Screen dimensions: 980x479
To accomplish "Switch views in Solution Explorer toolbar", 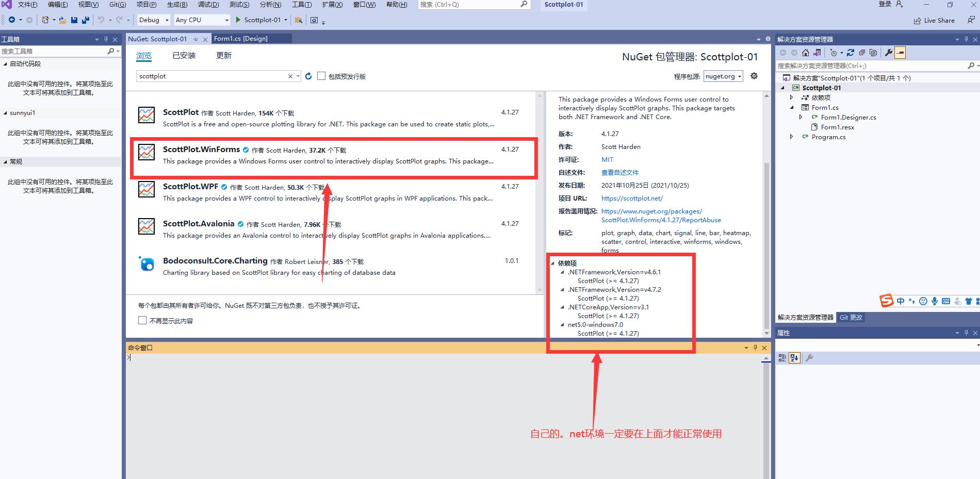I will 817,53.
